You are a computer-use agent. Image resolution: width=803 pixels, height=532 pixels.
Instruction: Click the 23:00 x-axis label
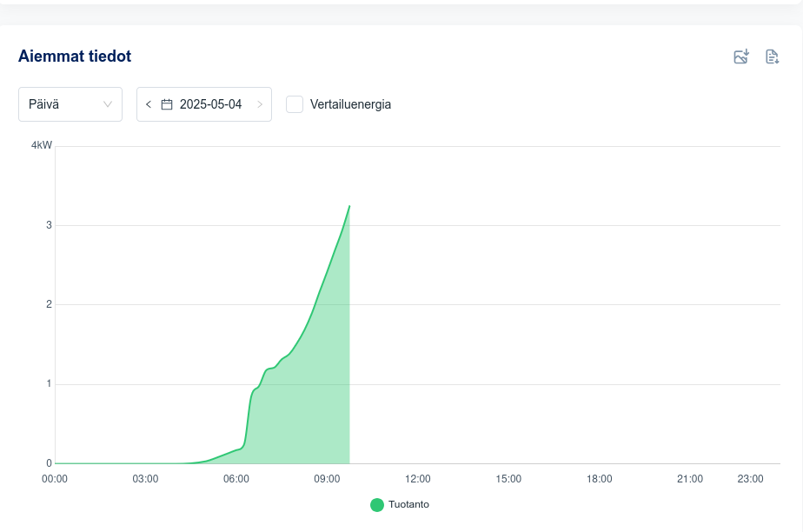coord(750,479)
